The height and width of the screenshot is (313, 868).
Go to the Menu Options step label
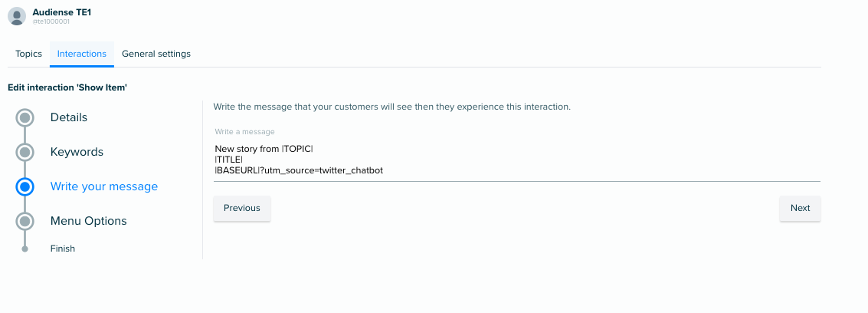click(x=89, y=221)
